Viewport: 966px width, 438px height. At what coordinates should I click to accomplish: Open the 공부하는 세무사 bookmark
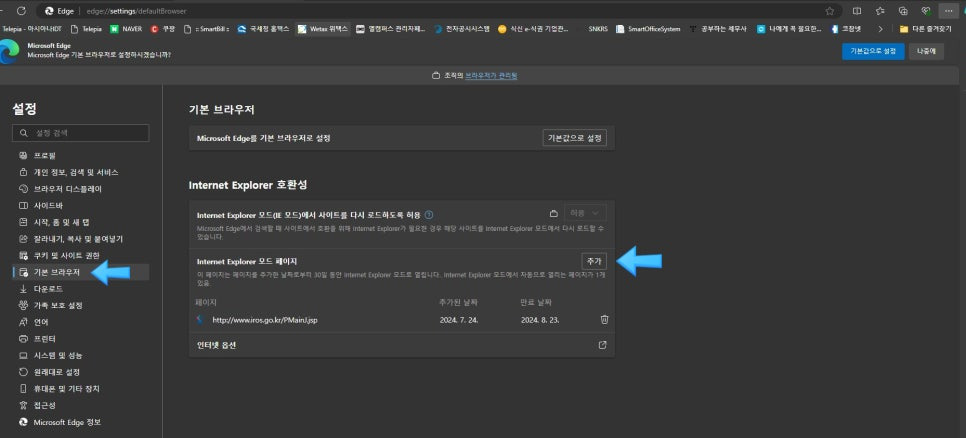click(x=719, y=28)
